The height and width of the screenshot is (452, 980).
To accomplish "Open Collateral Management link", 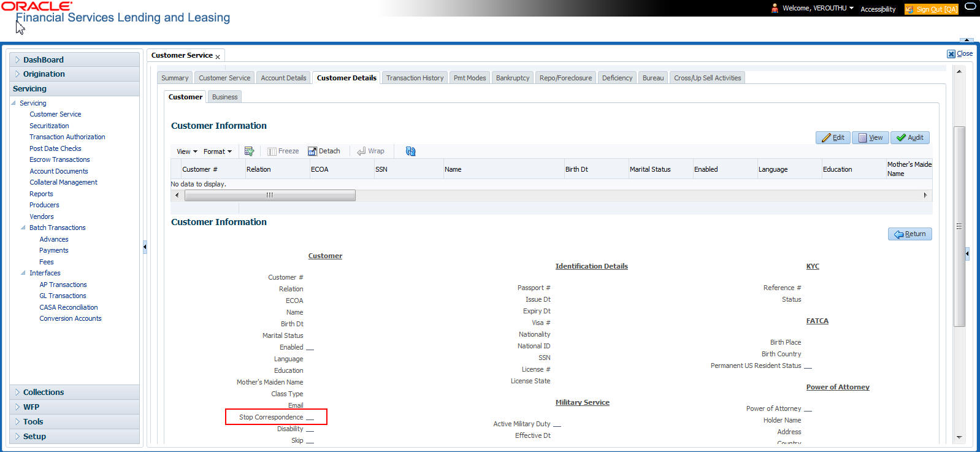I will [x=63, y=182].
